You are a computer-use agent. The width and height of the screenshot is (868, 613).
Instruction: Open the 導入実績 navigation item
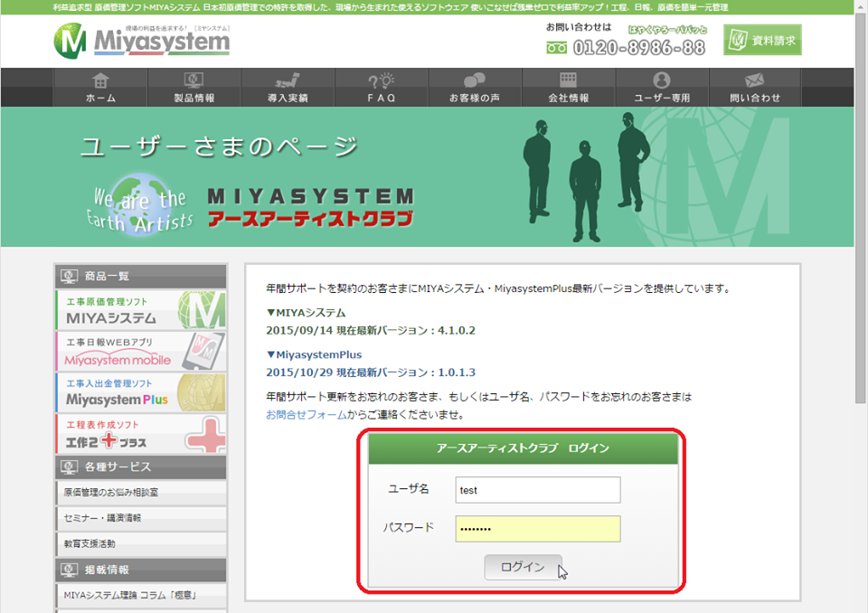pos(288,88)
